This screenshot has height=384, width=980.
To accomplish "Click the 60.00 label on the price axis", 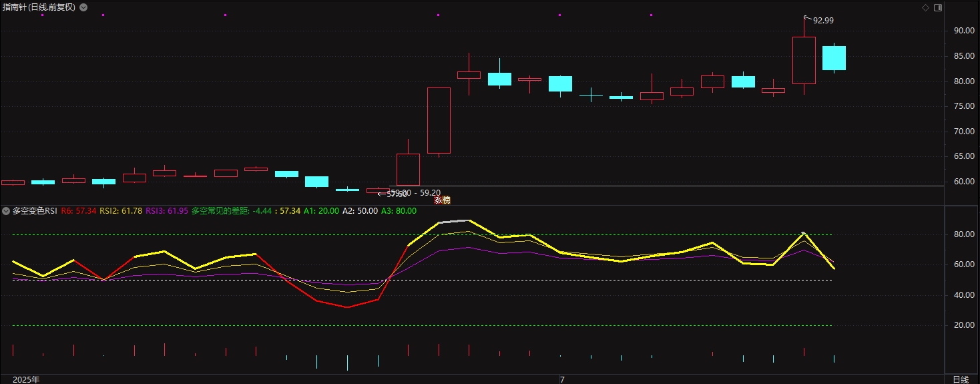I will click(963, 182).
